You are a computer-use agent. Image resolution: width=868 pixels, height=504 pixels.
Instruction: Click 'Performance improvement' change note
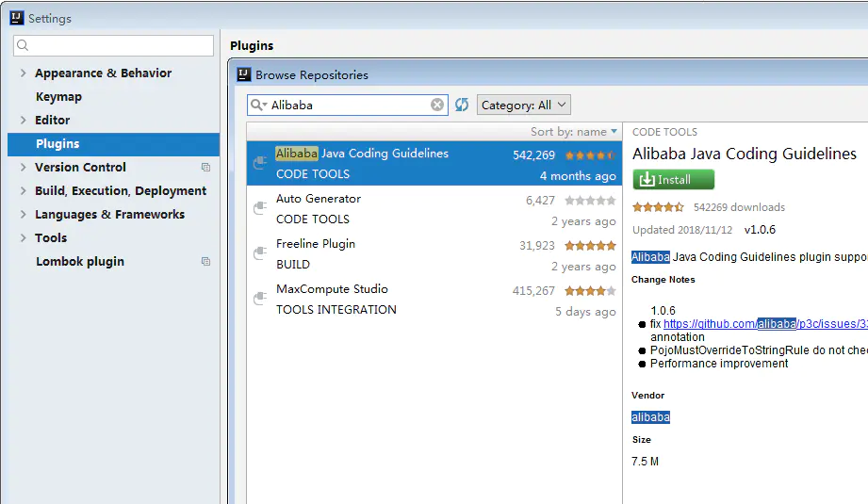pyautogui.click(x=719, y=364)
